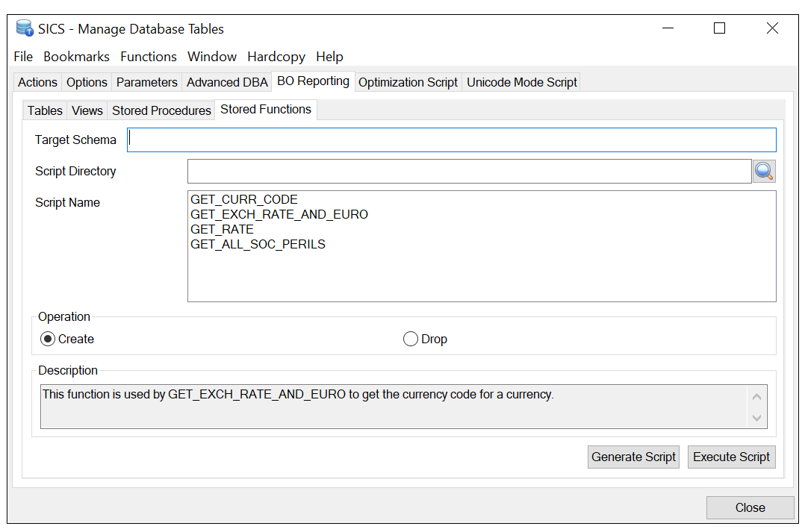
Task: Select the Create operation radio button
Action: [x=48, y=339]
